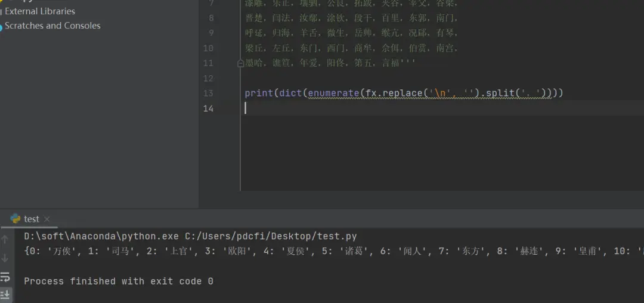Click the word 微生 on line 9
The height and width of the screenshot is (303, 644).
pos(337,33)
